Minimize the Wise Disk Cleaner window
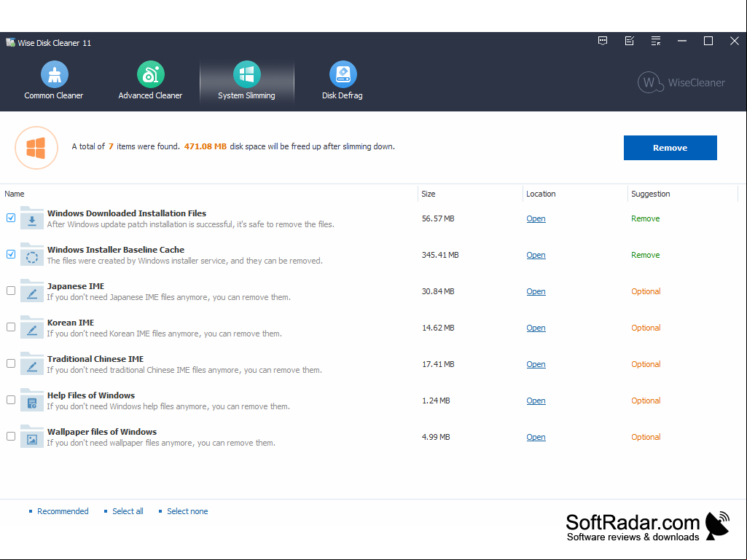 point(682,41)
